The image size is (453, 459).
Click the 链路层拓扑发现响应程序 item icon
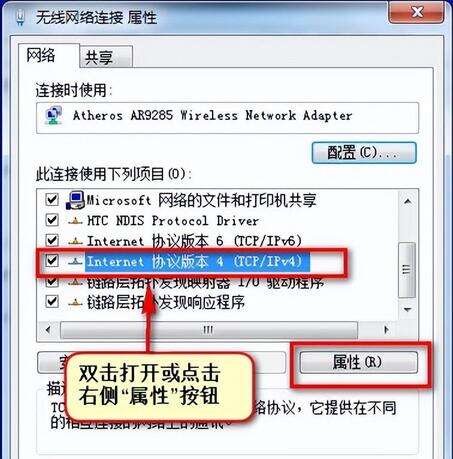[x=75, y=302]
